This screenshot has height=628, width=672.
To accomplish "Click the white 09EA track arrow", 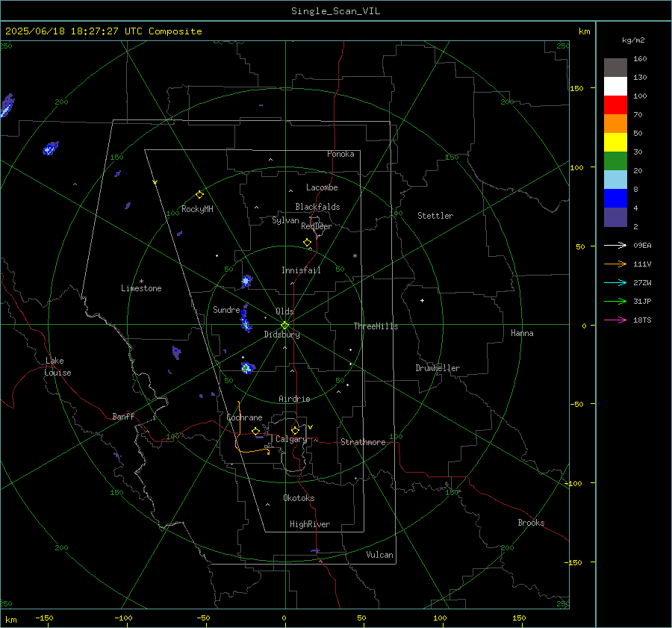I will 615,245.
